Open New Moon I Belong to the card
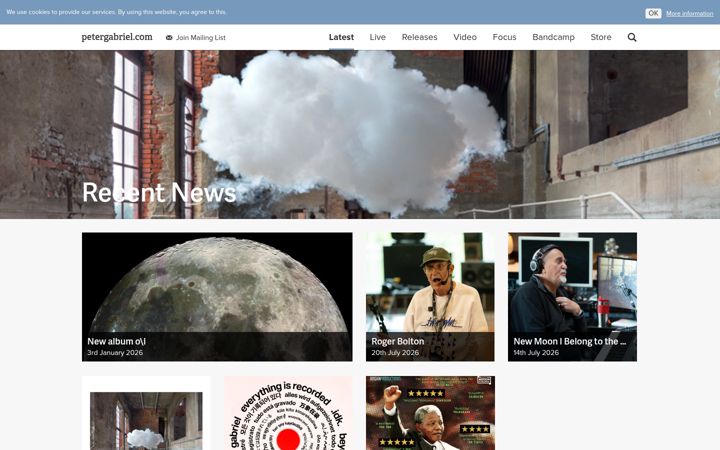Screen dimensions: 720x450 pyautogui.click(x=572, y=297)
